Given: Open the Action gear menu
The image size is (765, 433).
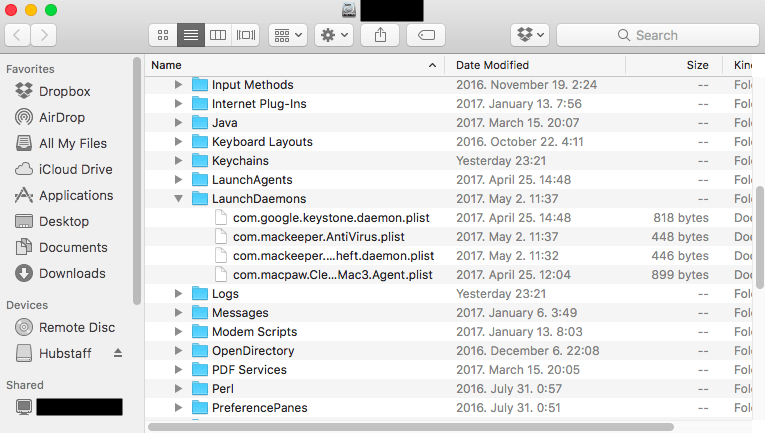Looking at the screenshot, I should pyautogui.click(x=334, y=35).
